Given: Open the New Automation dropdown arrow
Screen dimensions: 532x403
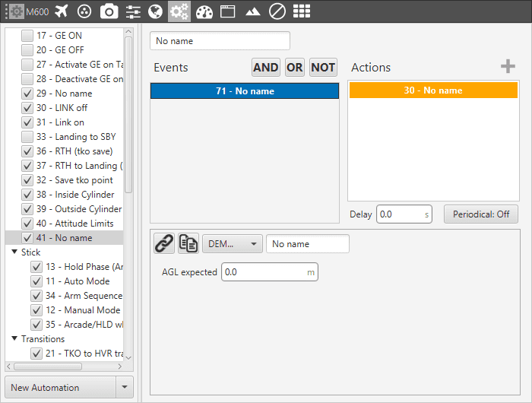Looking at the screenshot, I should [x=125, y=387].
